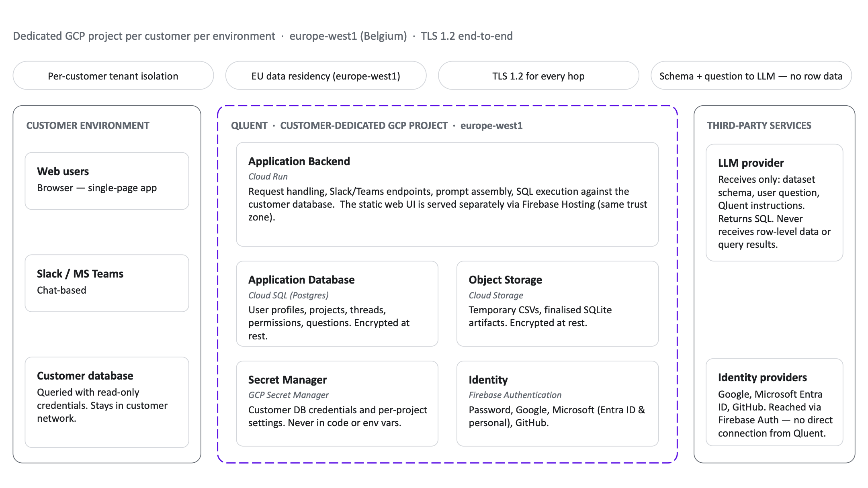The width and height of the screenshot is (868, 488).
Task: Click the Application Database card
Action: [337, 304]
